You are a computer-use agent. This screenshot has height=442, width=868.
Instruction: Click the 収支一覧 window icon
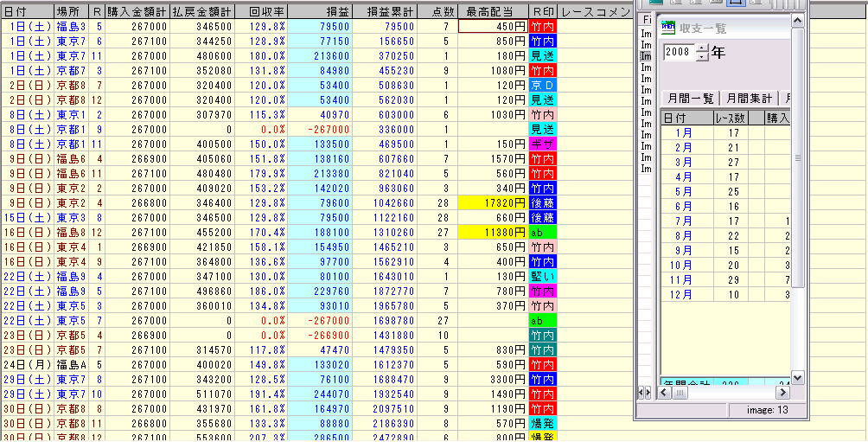click(668, 29)
